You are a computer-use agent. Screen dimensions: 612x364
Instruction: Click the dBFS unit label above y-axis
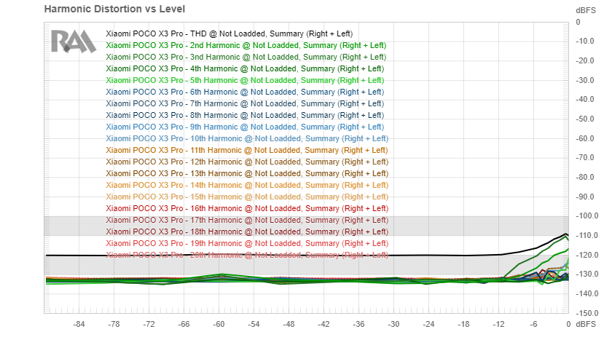(586, 10)
